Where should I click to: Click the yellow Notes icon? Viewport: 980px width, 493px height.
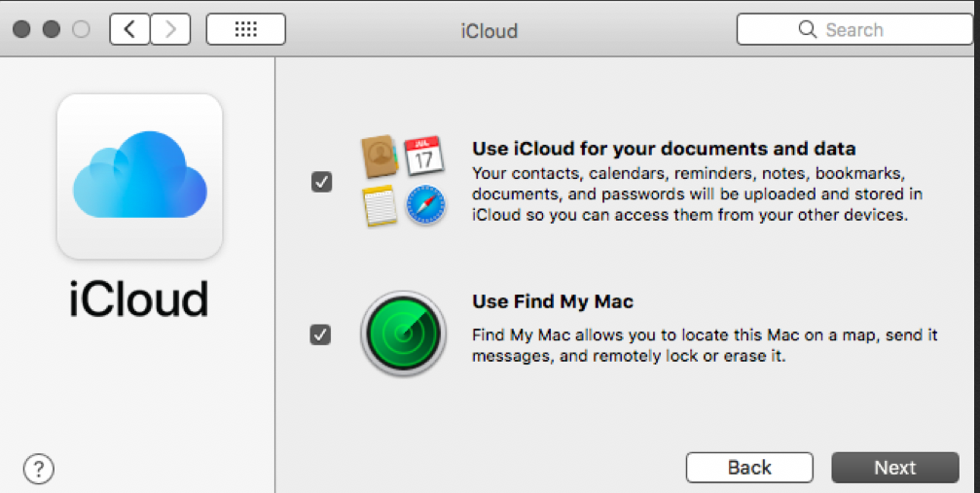point(380,205)
